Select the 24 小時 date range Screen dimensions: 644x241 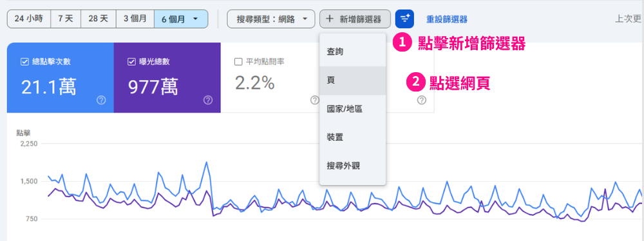coord(29,19)
